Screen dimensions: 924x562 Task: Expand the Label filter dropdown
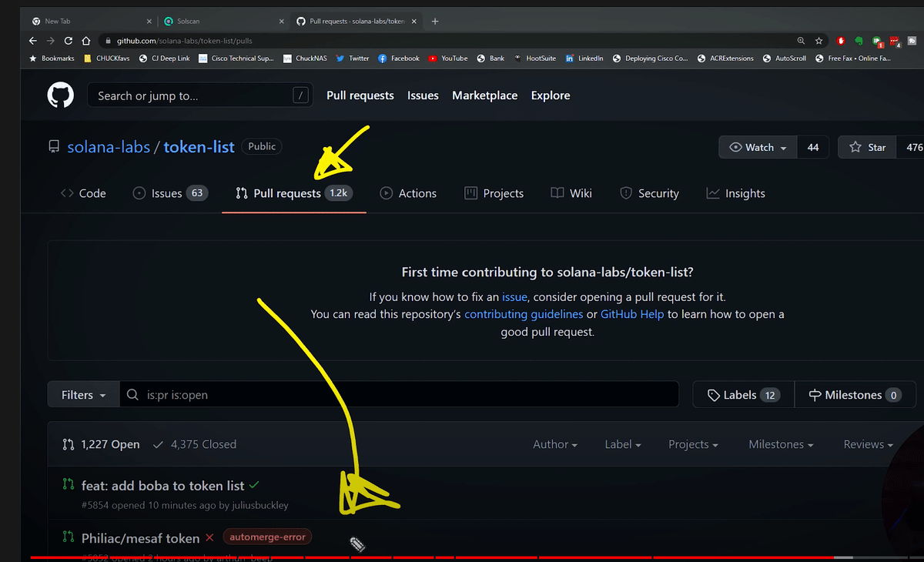[x=623, y=444]
